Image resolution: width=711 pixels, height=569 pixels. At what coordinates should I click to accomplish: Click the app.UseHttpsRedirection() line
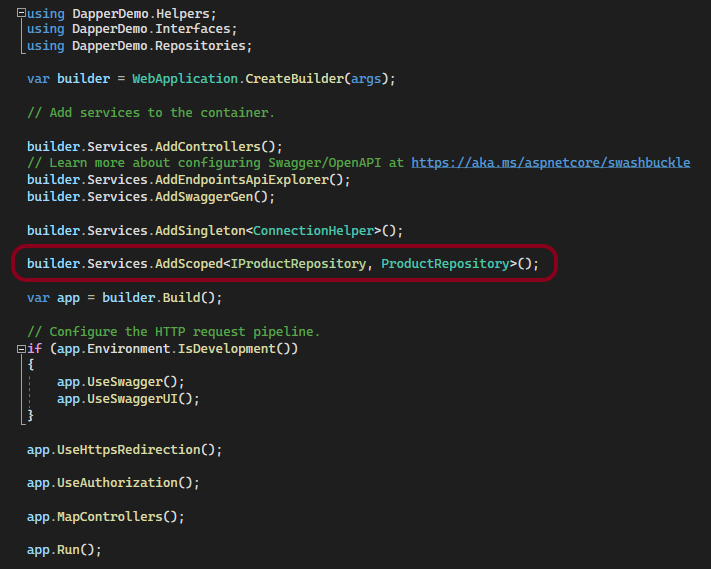(124, 450)
